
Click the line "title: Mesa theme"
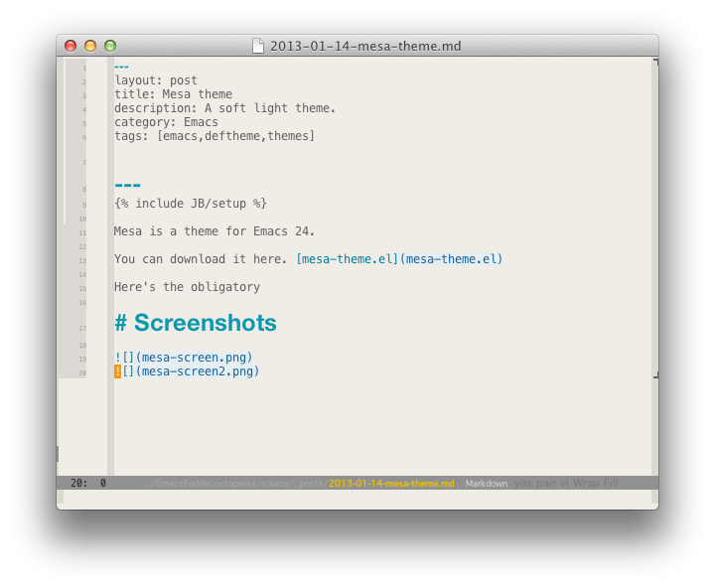click(173, 94)
